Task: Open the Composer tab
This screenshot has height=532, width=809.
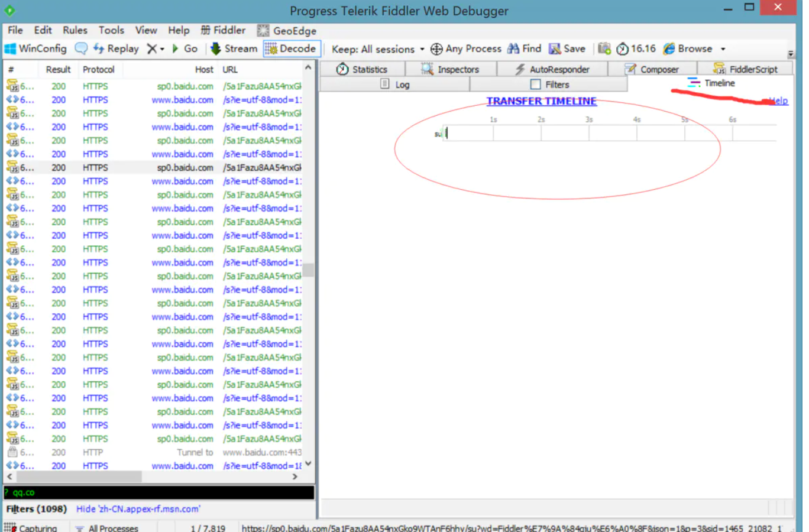Action: [x=652, y=69]
